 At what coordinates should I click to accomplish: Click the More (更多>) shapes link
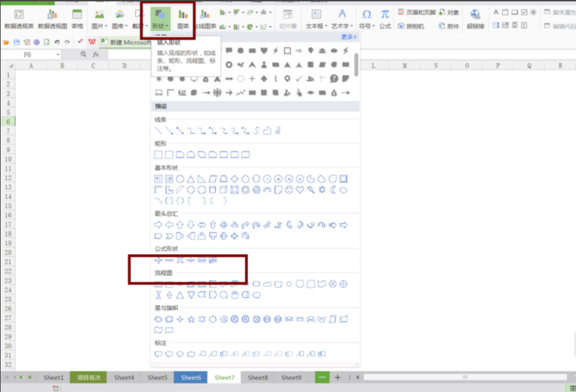coord(348,37)
